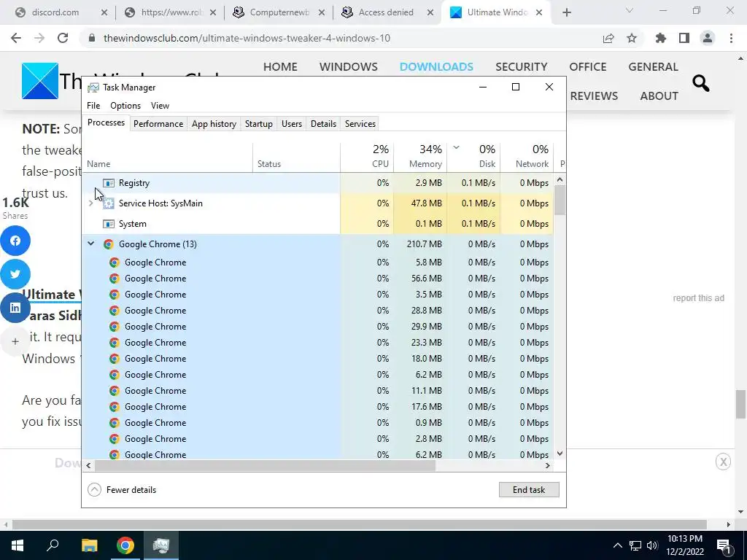
Task: Click the Google Chrome (13) group icon
Action: (x=109, y=244)
